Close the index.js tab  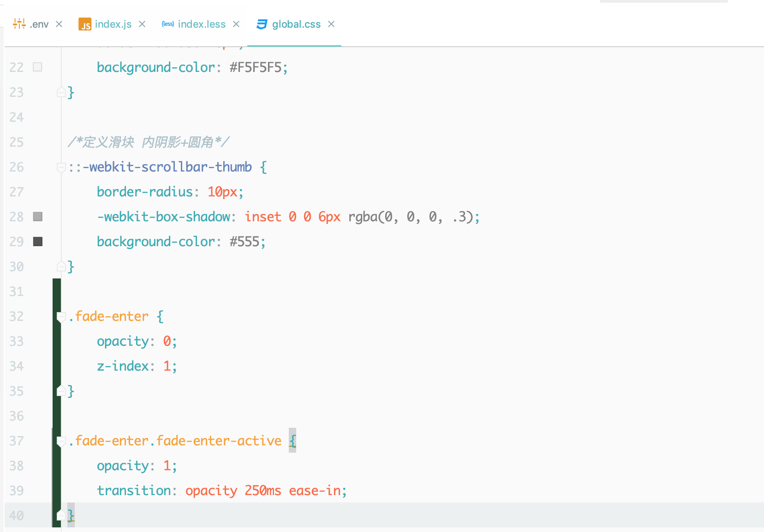tap(142, 24)
